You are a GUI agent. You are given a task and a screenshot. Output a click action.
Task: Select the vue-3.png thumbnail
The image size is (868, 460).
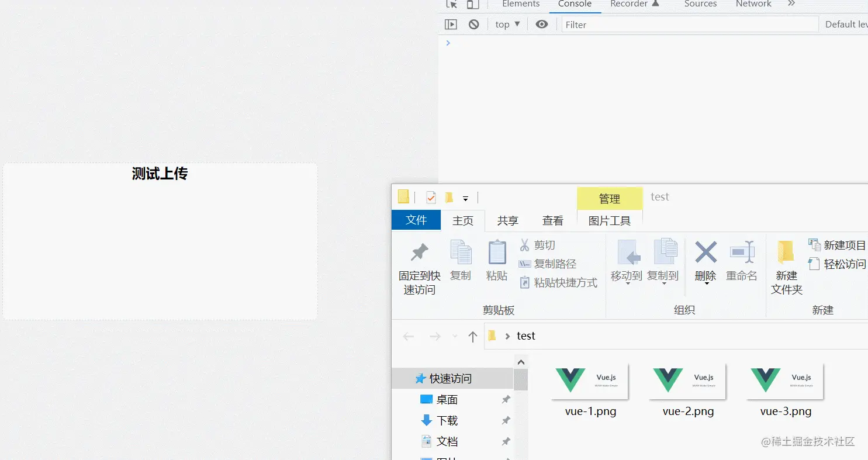(x=785, y=382)
